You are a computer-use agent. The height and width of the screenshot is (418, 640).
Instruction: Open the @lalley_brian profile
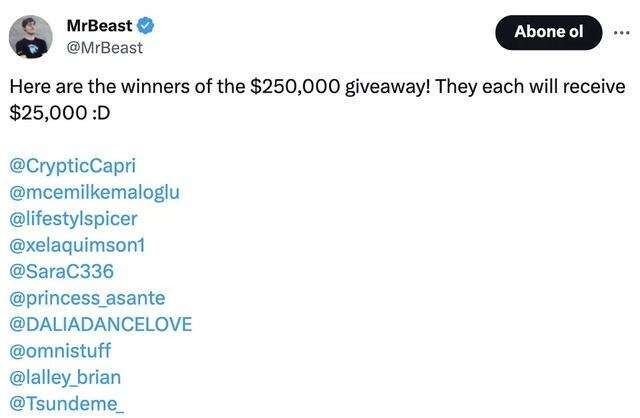click(x=65, y=378)
